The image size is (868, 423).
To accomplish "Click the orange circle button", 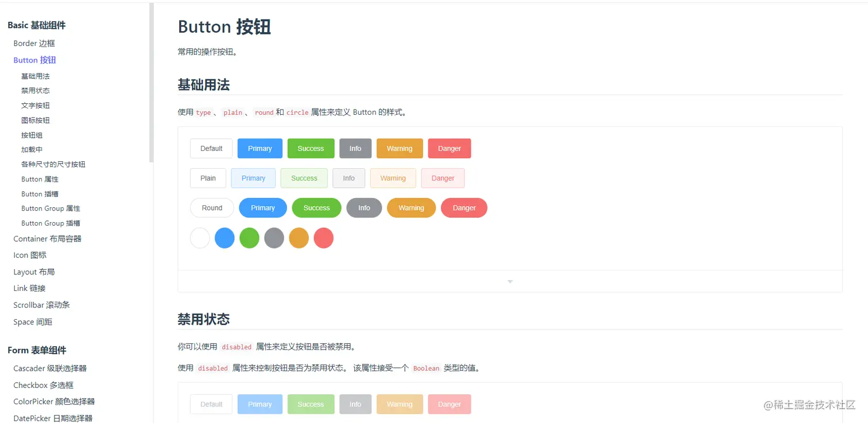I will pyautogui.click(x=299, y=238).
